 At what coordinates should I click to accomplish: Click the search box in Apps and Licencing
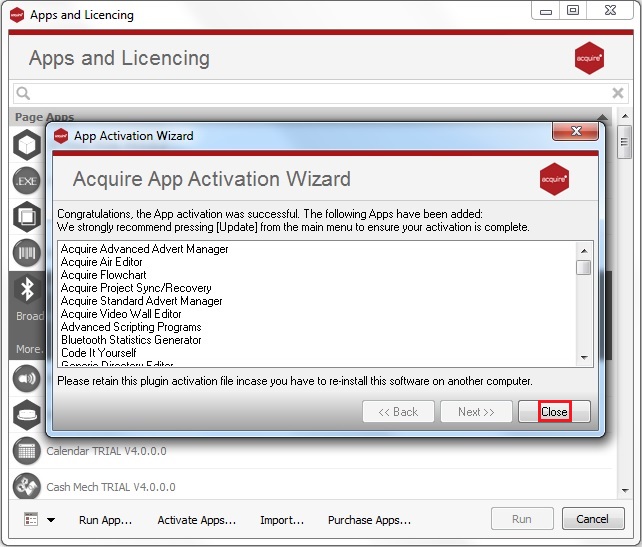[320, 93]
